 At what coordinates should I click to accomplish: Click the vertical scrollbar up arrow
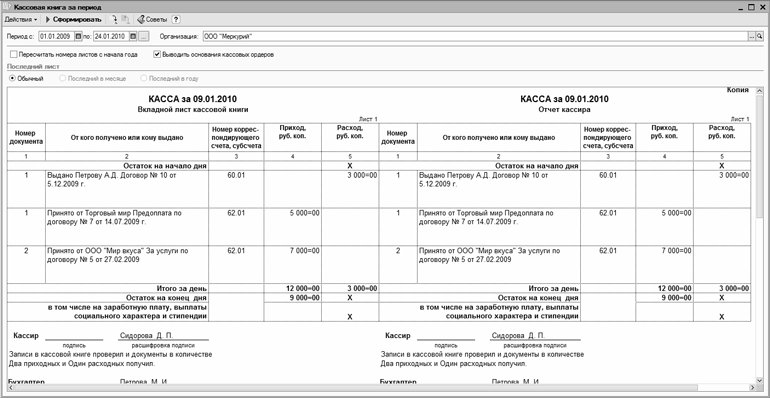coord(760,91)
